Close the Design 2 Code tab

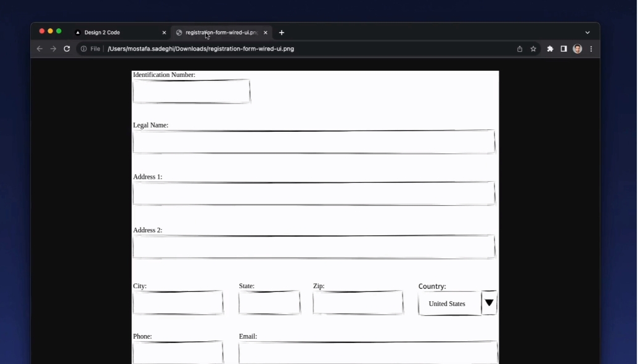pos(164,33)
